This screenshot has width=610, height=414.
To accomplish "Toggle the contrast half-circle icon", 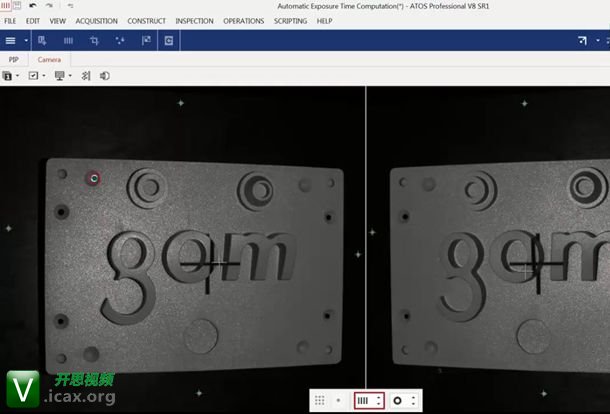I will click(x=105, y=76).
